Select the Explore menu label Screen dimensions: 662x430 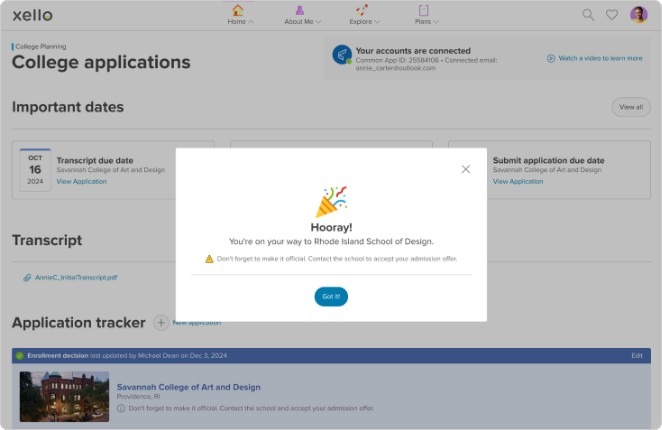coord(361,22)
